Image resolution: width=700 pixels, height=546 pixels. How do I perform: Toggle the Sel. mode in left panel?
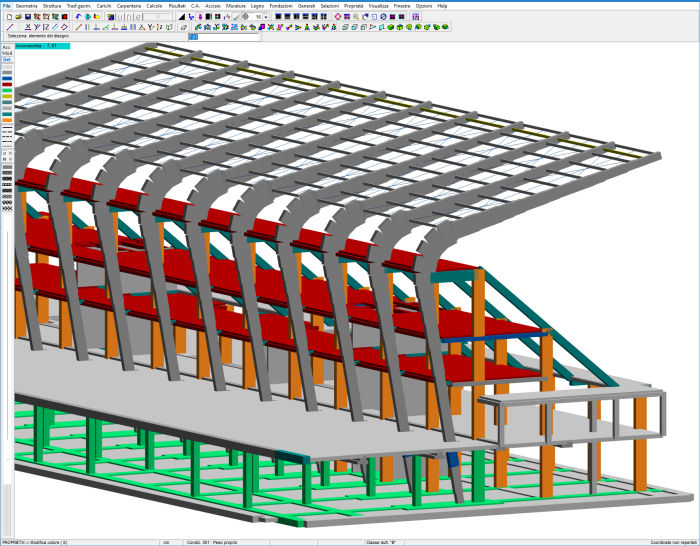click(6, 59)
